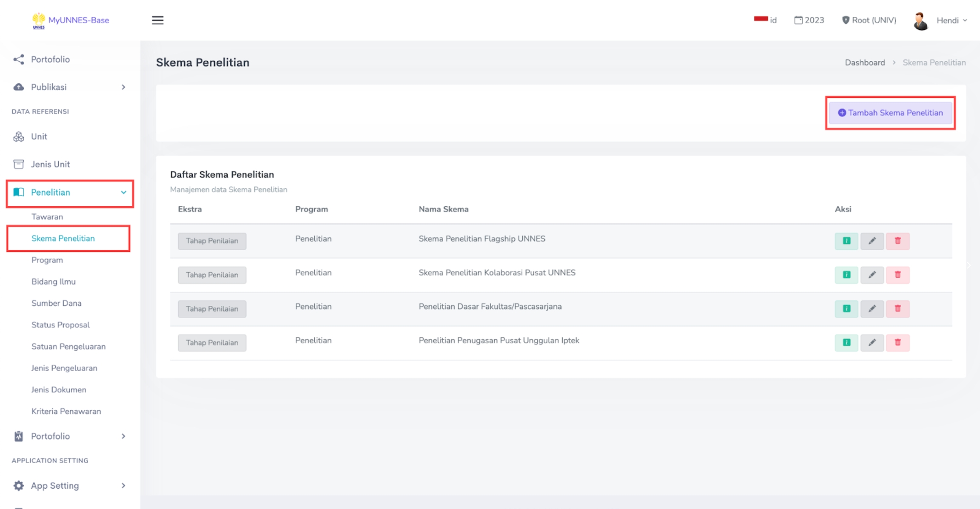Click Tahap Penilaian for Flagship UNNES row
This screenshot has height=509, width=980.
click(212, 241)
